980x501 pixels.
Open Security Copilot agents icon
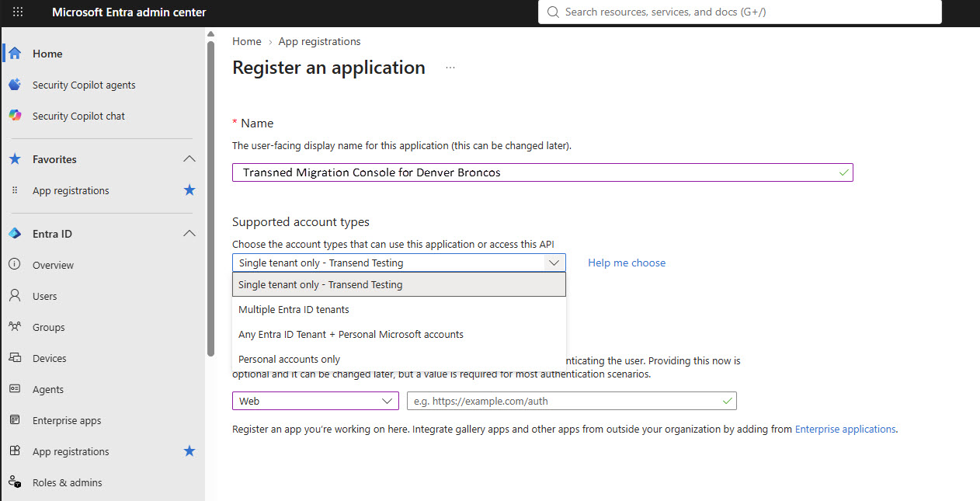tap(15, 85)
